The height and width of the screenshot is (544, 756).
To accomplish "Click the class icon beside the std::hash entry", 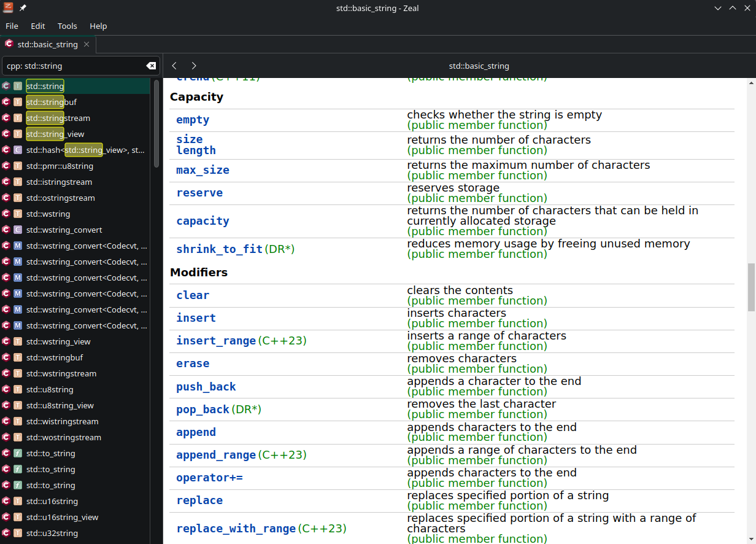I will pos(18,150).
